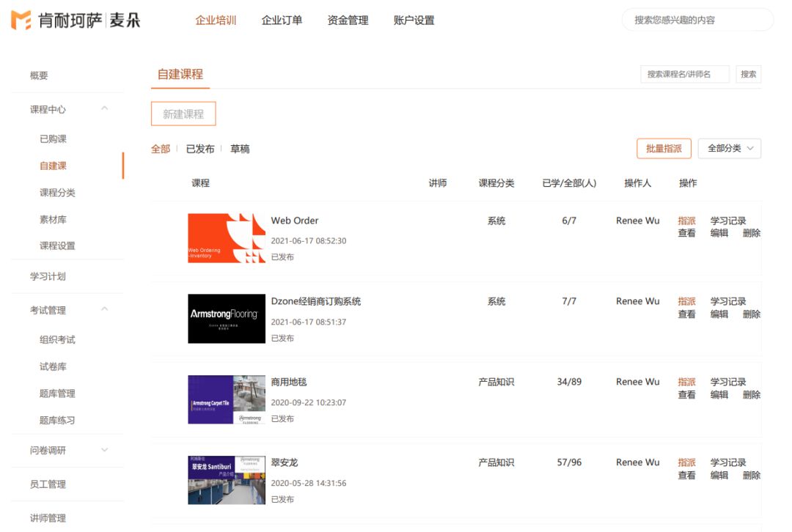The width and height of the screenshot is (792, 532).
Task: Switch to the 企业订单 top menu
Action: [x=282, y=21]
